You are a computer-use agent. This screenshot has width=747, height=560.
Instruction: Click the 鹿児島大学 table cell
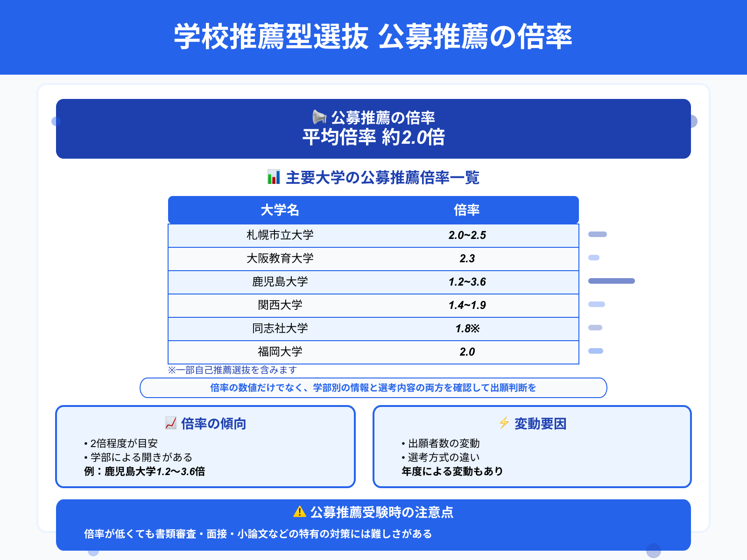(280, 282)
